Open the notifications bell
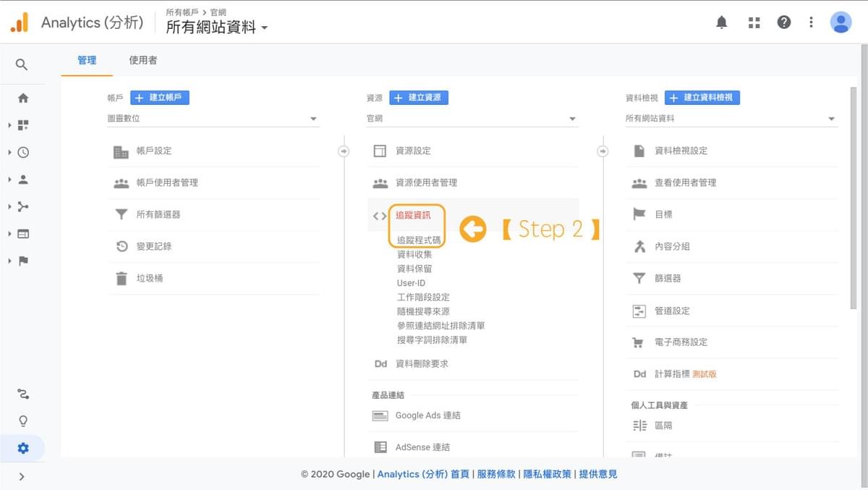Viewport: 868px width, 490px height. pyautogui.click(x=721, y=22)
